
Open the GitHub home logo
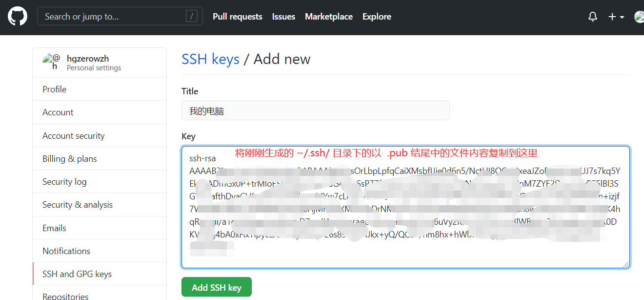point(17,17)
